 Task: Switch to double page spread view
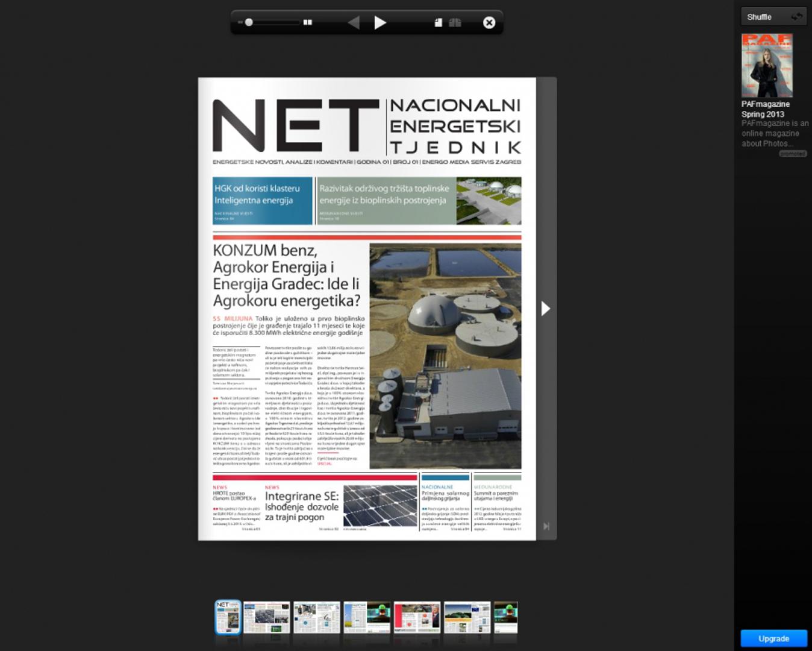[x=455, y=23]
